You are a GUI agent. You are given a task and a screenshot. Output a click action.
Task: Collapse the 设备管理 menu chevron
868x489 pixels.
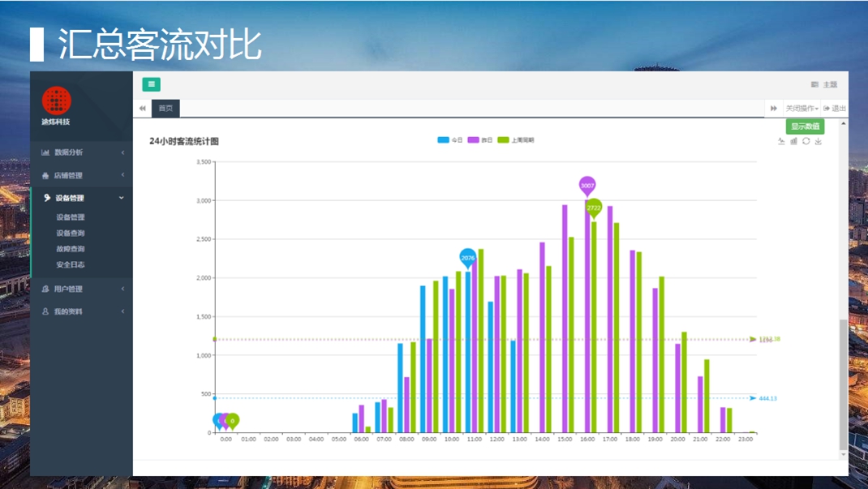click(x=122, y=198)
